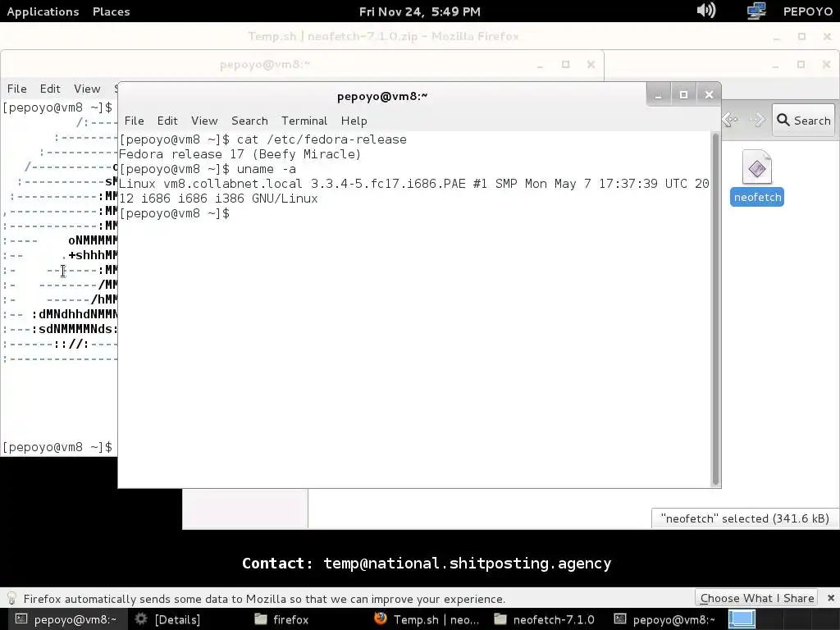
Task: Maximize the background terminal window
Action: click(x=565, y=64)
